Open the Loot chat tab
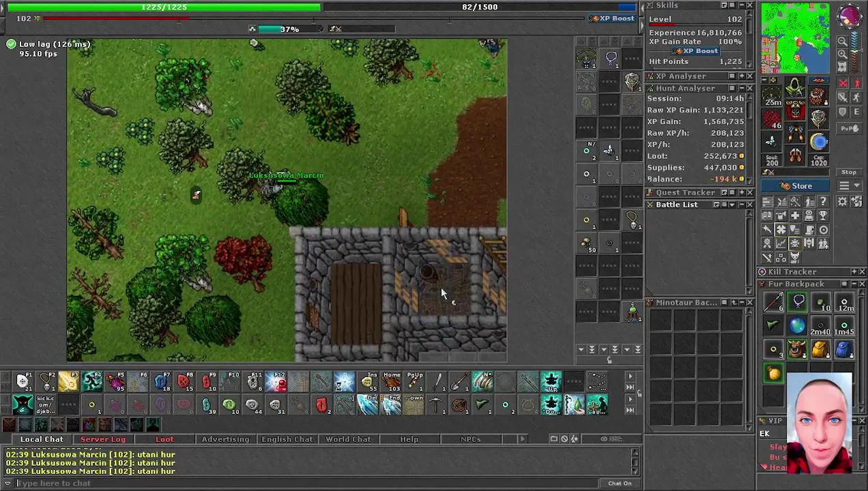868x491 pixels. pyautogui.click(x=164, y=439)
